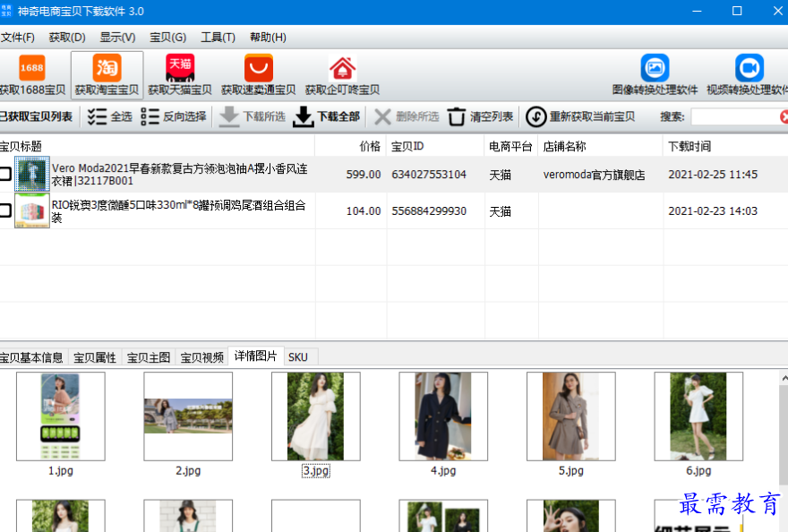Sort by 下载时间 column header

tap(725, 146)
